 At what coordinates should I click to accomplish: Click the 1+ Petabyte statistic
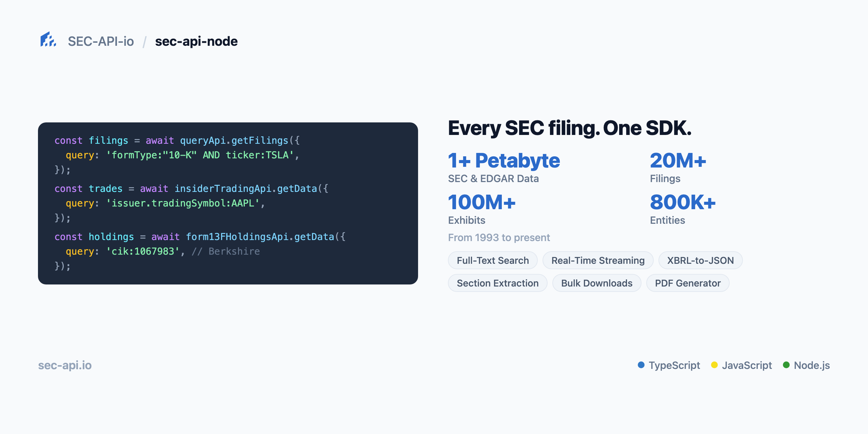[504, 161]
